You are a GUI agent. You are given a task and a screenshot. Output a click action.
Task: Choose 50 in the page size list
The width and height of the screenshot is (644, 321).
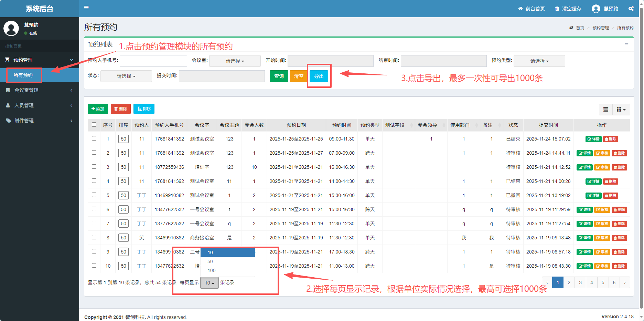(x=210, y=261)
